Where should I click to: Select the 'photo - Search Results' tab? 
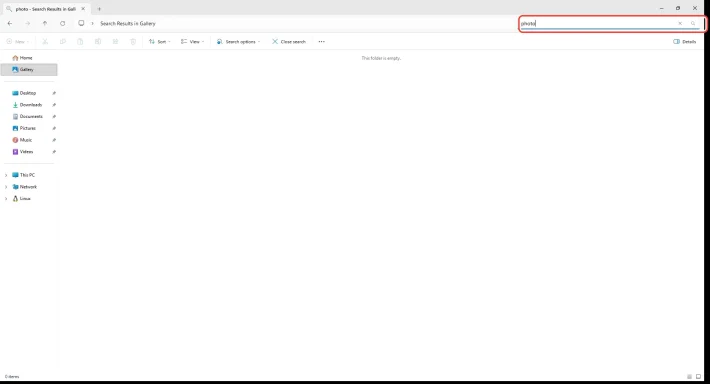pyautogui.click(x=45, y=9)
